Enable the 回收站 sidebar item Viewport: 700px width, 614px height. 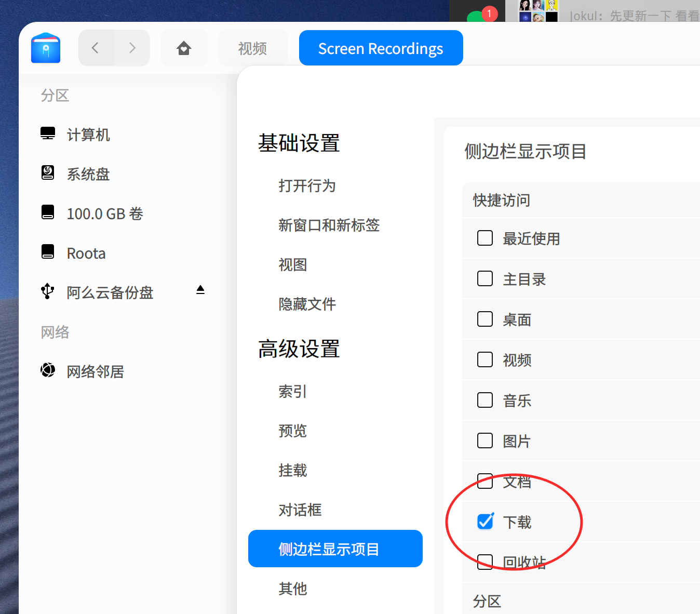[x=484, y=562]
